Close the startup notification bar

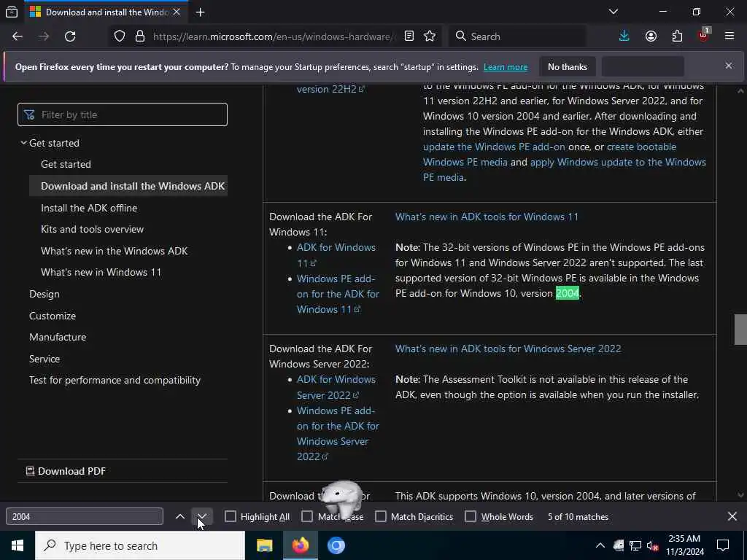coord(729,66)
